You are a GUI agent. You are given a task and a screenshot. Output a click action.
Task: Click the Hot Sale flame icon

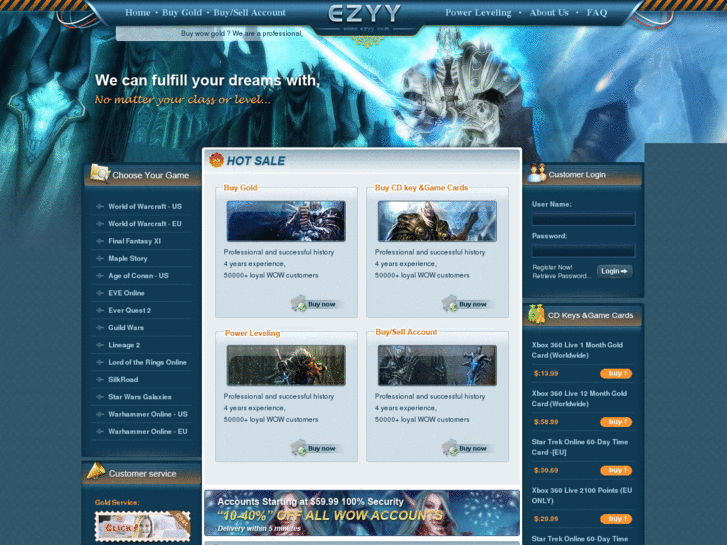click(x=216, y=160)
